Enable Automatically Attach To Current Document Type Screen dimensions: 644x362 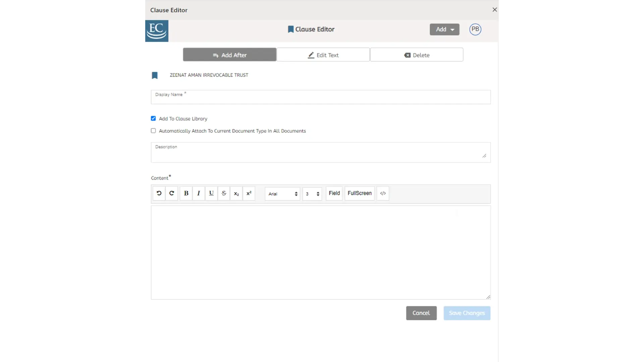[x=153, y=131]
